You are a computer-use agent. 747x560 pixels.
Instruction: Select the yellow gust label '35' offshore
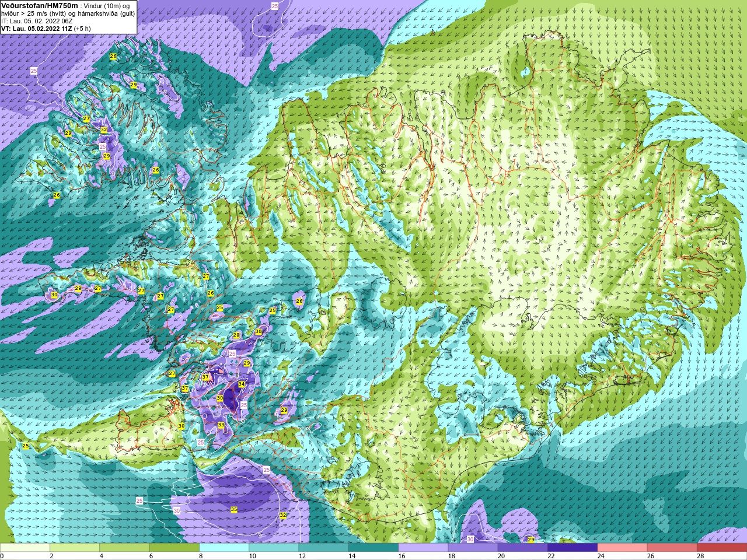pyautogui.click(x=234, y=509)
